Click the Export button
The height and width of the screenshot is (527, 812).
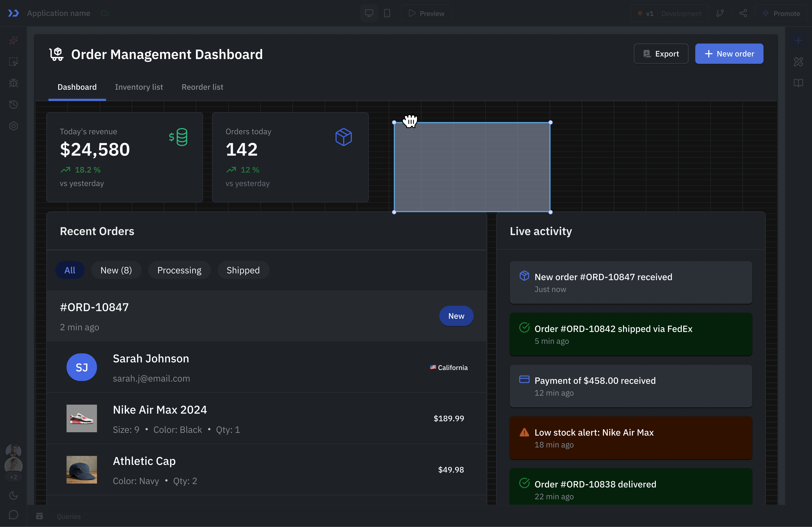point(661,54)
